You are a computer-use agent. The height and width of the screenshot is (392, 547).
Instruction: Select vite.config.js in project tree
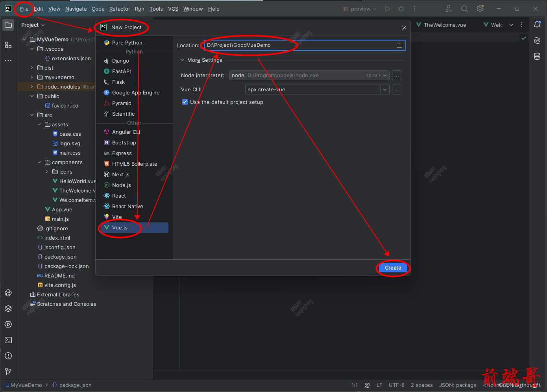[x=60, y=285]
